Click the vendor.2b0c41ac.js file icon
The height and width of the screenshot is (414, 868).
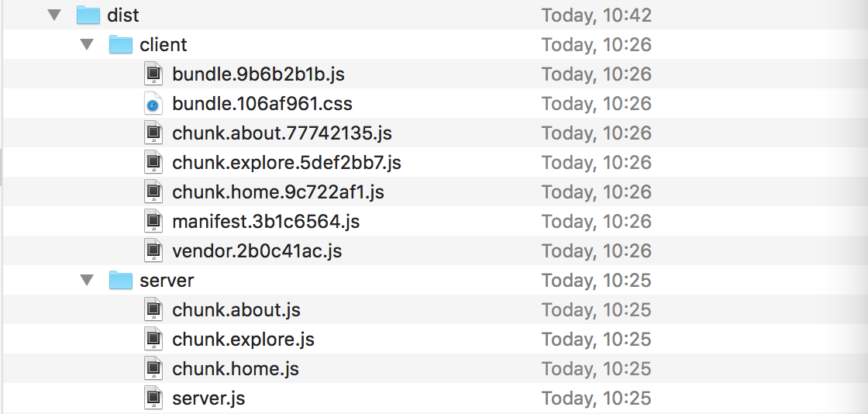pyautogui.click(x=153, y=250)
